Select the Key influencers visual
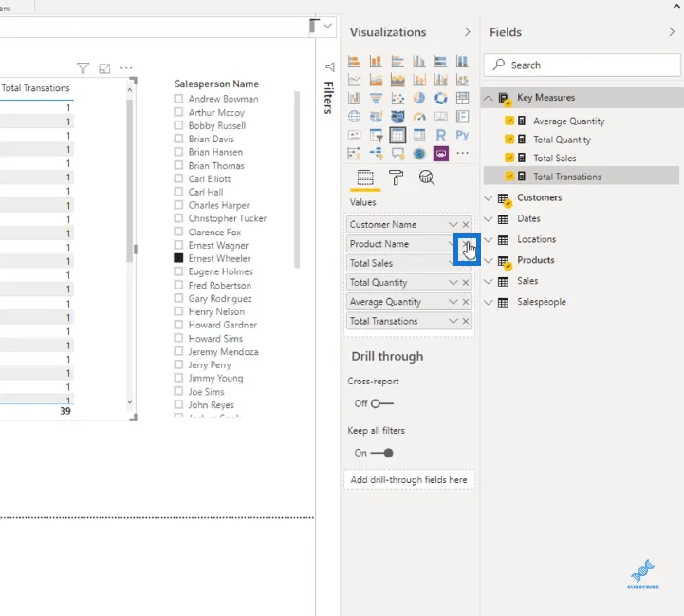684x616 pixels. coord(354,153)
